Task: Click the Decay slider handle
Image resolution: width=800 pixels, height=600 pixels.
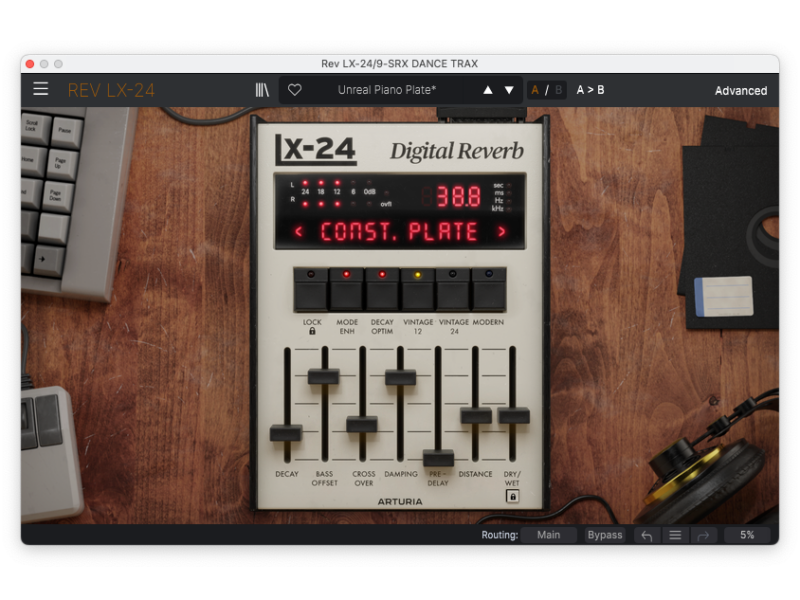Action: (x=286, y=432)
